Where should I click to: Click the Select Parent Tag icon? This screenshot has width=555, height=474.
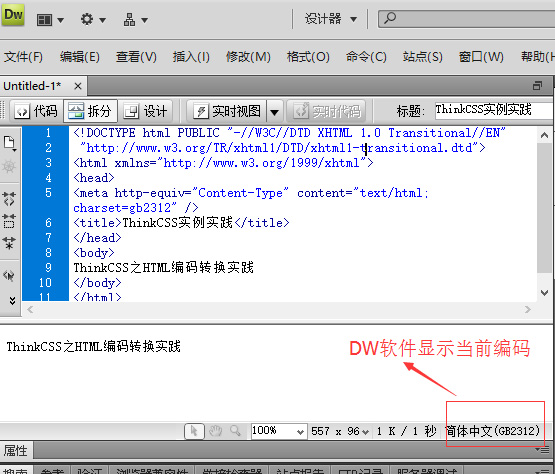(9, 275)
